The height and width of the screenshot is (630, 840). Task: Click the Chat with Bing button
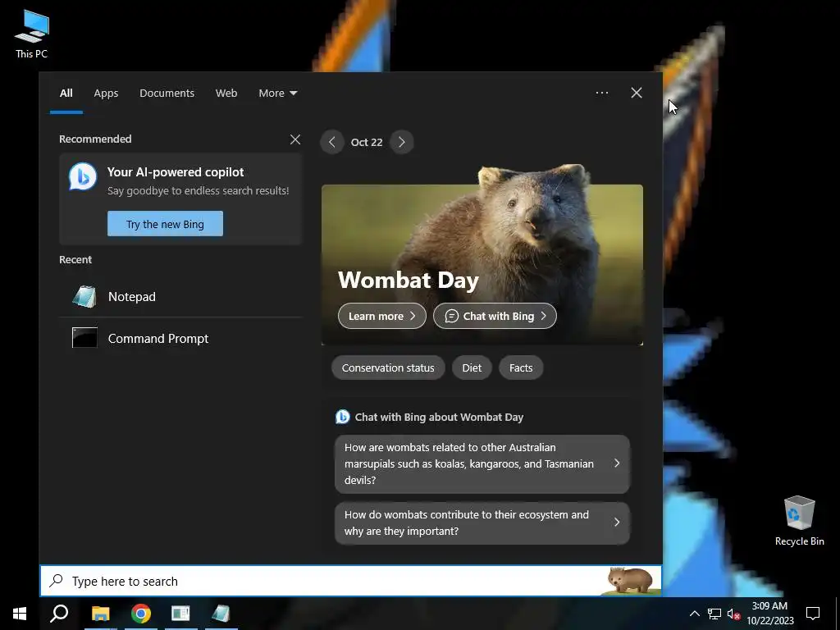(495, 316)
